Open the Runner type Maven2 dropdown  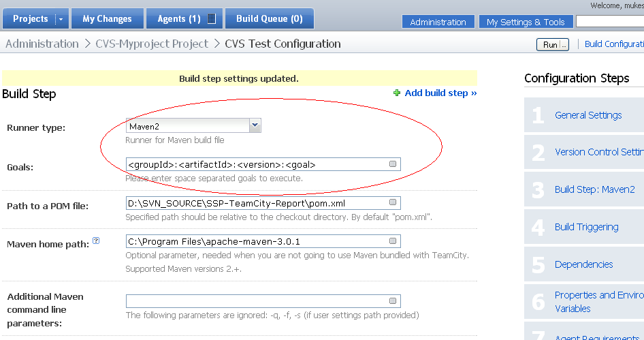click(193, 126)
